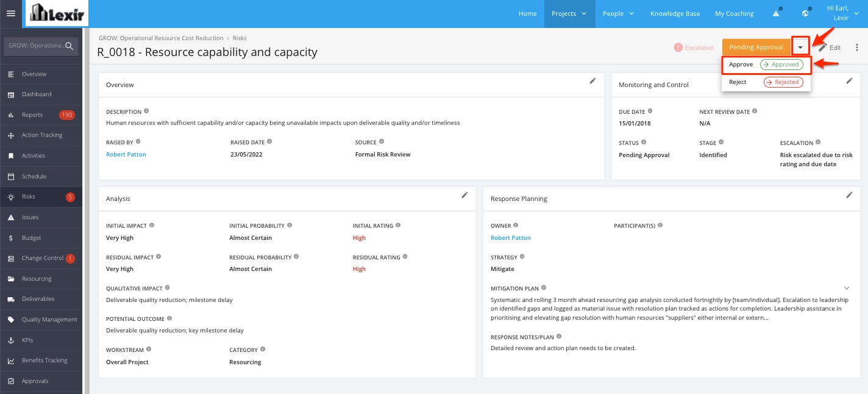Open Dashboard in the sidebar
The image size is (868, 394).
point(41,94)
